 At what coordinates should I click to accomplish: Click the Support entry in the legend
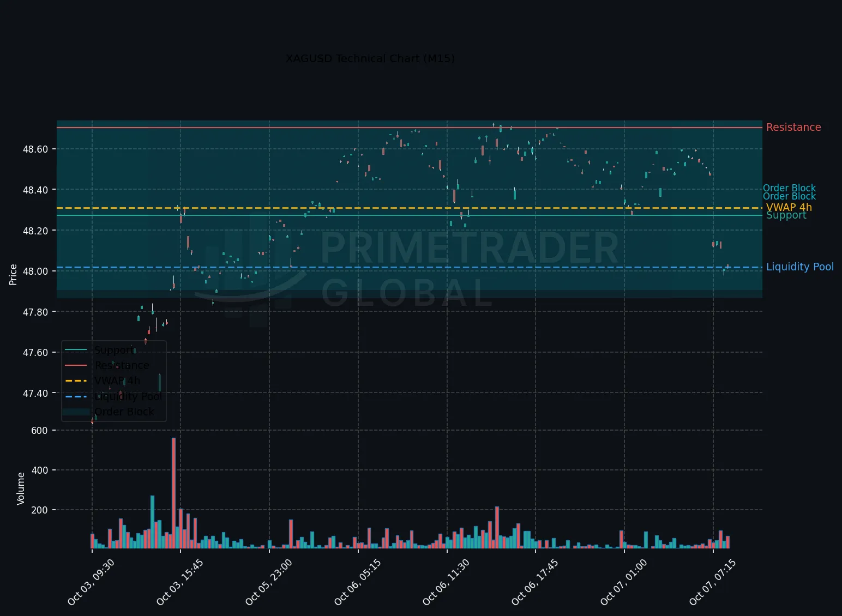(x=113, y=350)
